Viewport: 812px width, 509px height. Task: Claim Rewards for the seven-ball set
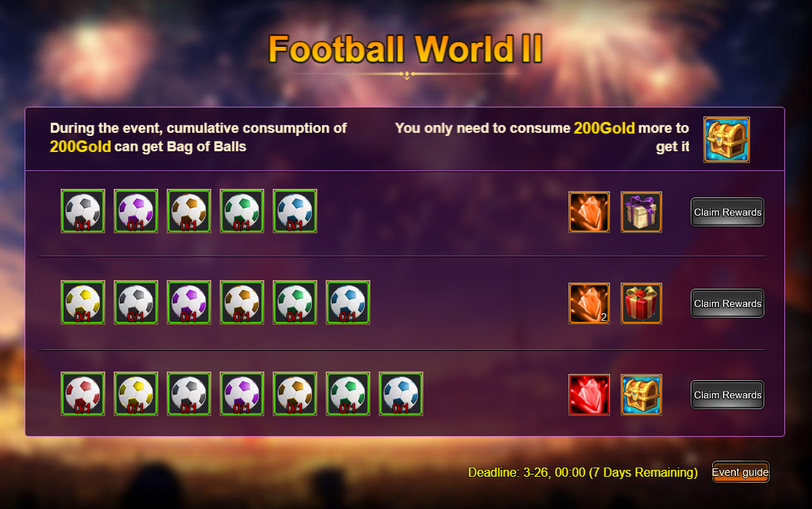click(727, 395)
